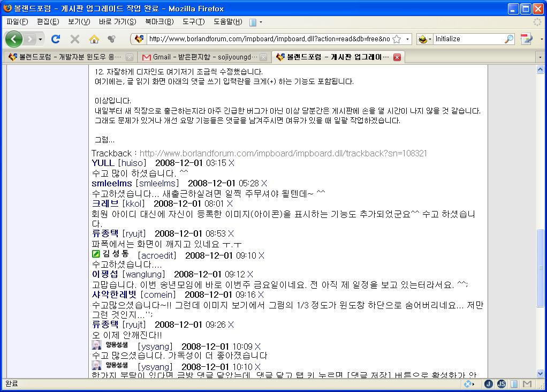Click the Stop loading icon
The width and height of the screenshot is (547, 392).
(75, 39)
